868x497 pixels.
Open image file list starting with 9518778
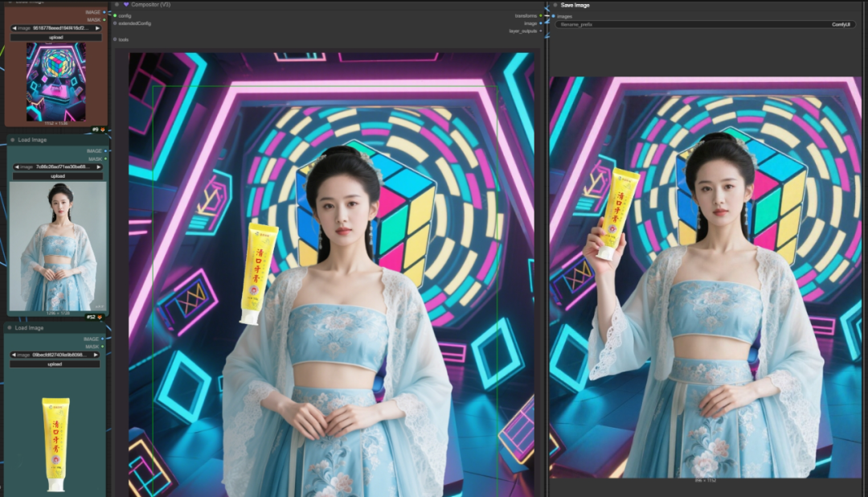56,27
